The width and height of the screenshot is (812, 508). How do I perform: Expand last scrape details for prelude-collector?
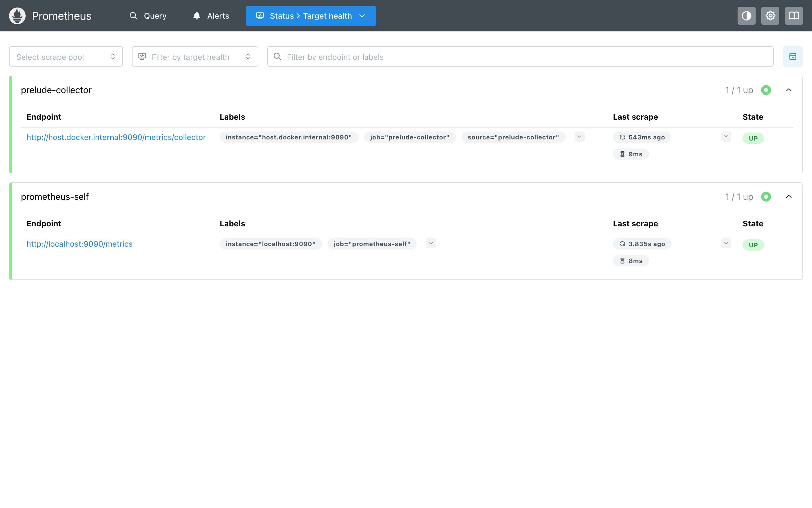click(726, 137)
